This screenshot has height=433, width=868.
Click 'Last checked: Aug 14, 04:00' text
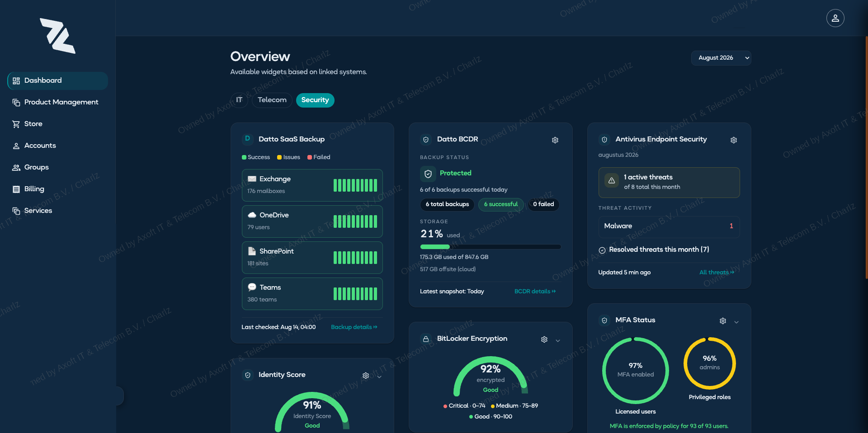(x=278, y=327)
